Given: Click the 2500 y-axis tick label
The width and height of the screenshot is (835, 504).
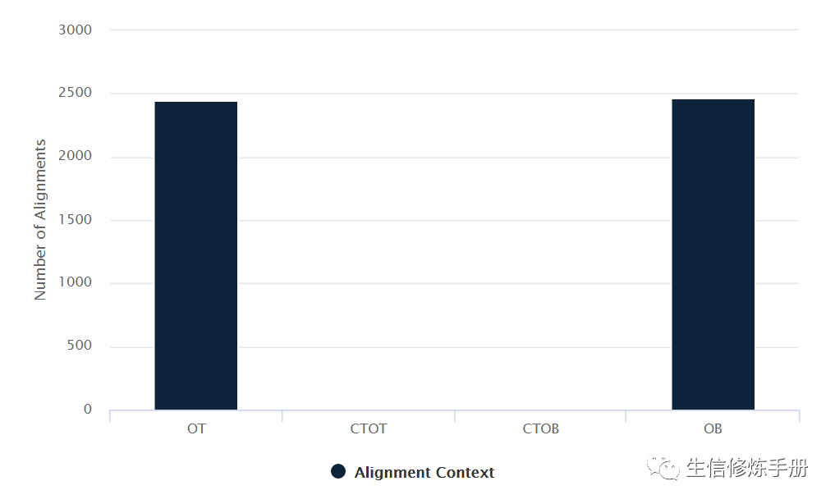Looking at the screenshot, I should (76, 94).
